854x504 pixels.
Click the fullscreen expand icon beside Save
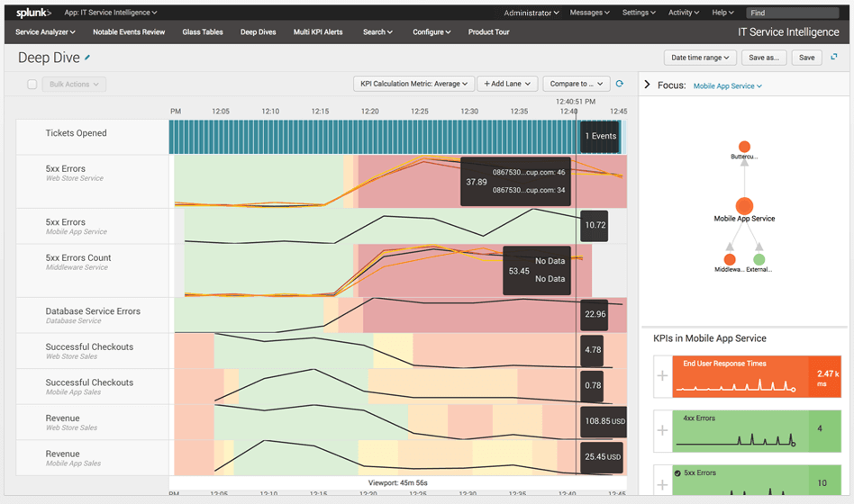pyautogui.click(x=834, y=57)
